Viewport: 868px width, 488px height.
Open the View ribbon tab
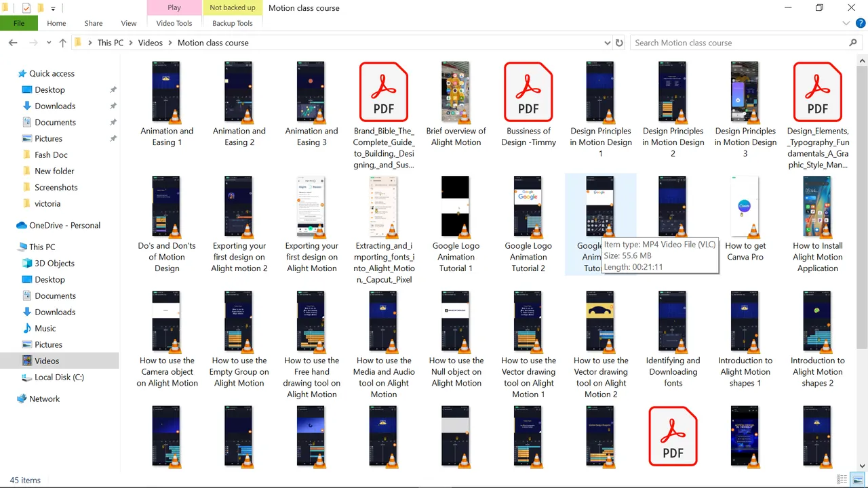point(128,23)
